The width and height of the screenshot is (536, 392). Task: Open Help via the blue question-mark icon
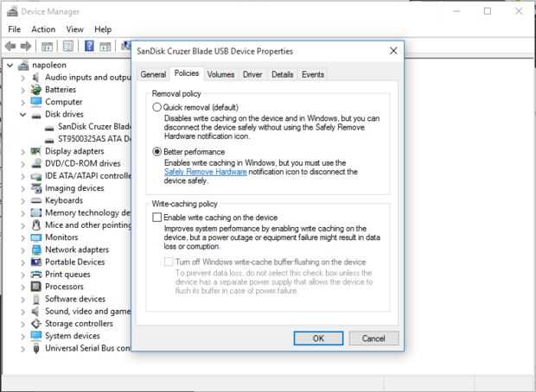pyautogui.click(x=89, y=46)
